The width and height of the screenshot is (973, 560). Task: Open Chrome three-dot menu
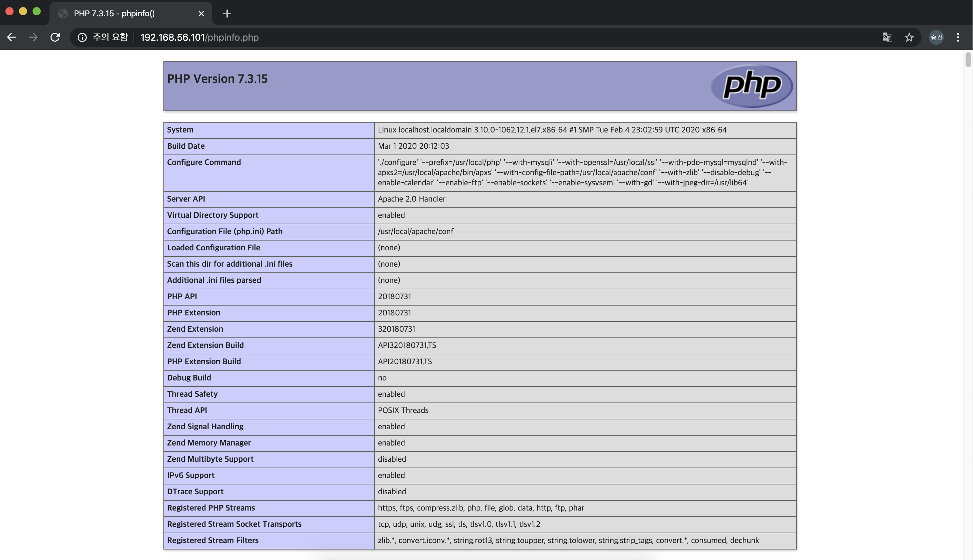click(958, 37)
